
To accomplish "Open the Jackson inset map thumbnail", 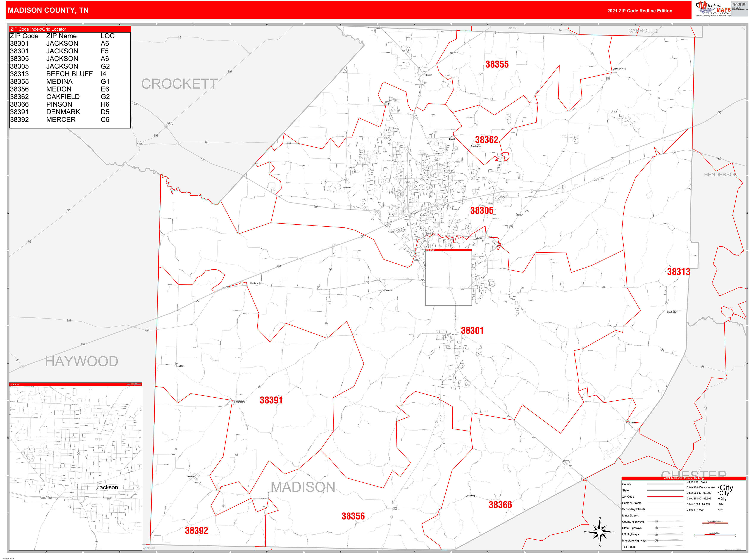I will 75,467.
